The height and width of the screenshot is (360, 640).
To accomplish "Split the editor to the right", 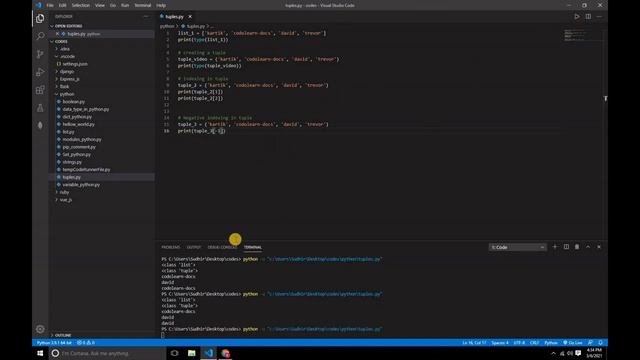I will [x=588, y=17].
